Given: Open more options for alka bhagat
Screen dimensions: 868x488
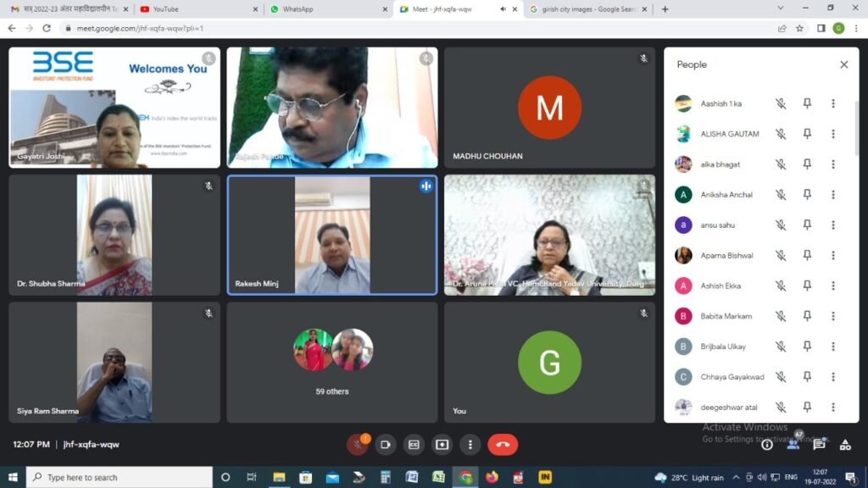Looking at the screenshot, I should click(833, 164).
